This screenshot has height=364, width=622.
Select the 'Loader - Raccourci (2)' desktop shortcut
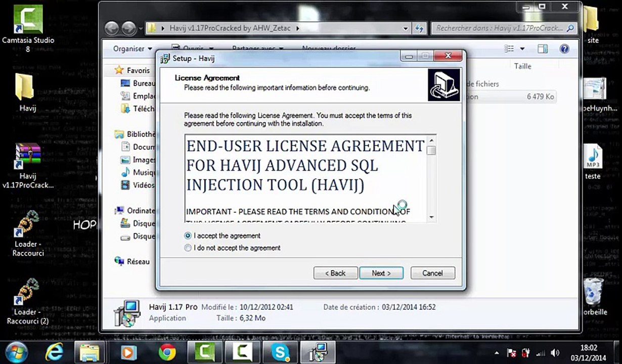28,301
